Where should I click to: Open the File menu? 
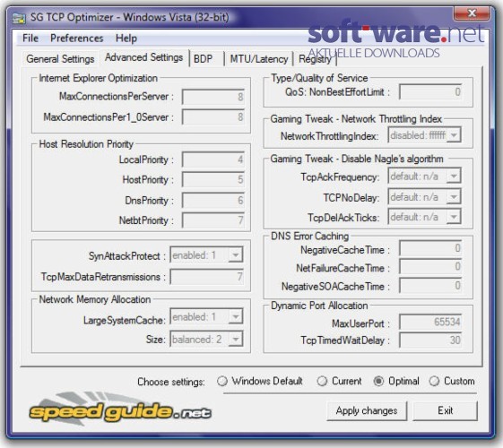pos(30,39)
